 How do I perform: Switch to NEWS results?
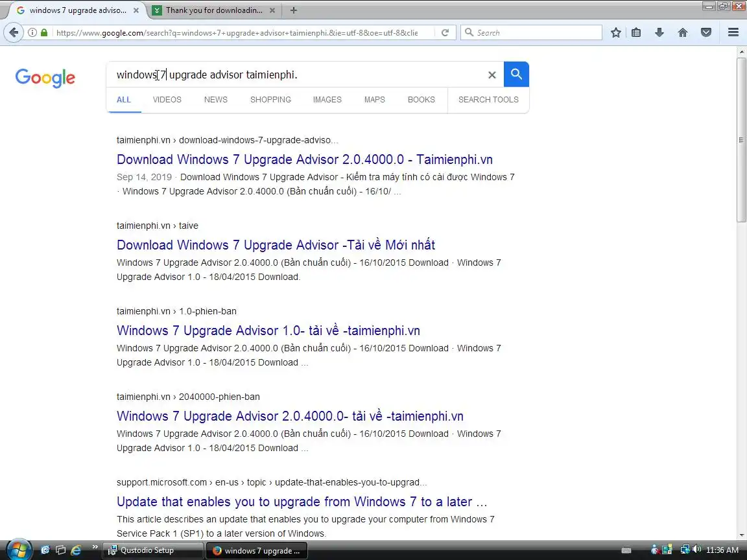coord(216,100)
